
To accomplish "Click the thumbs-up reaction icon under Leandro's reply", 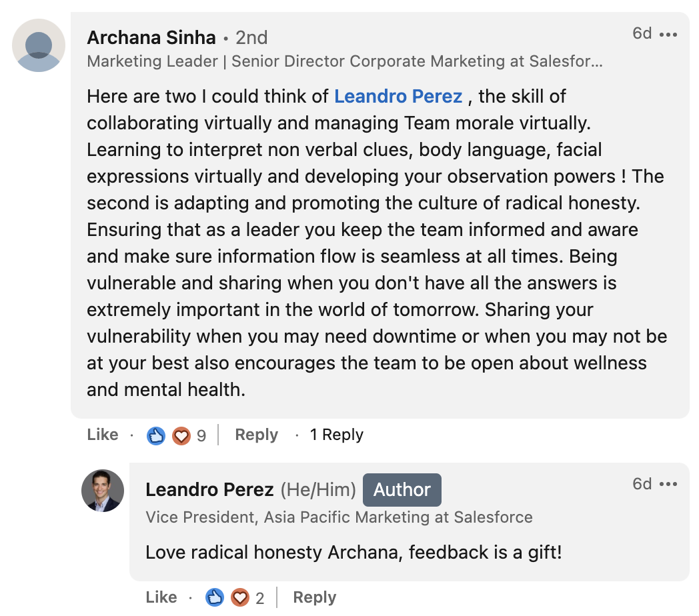I will coord(214,597).
